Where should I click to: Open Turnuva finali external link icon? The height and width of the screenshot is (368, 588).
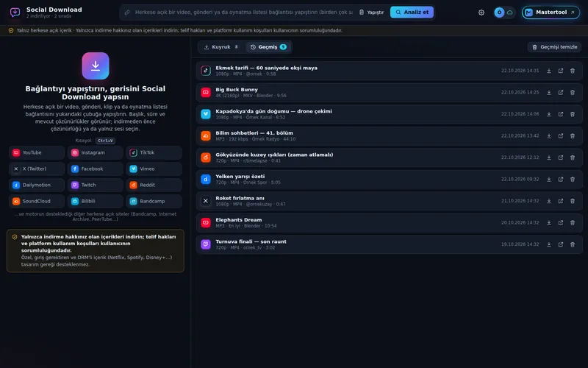[x=561, y=244]
